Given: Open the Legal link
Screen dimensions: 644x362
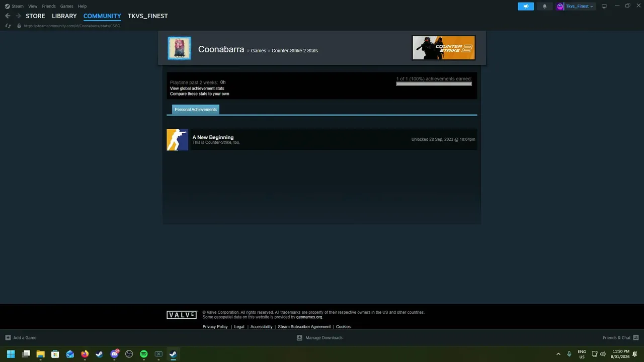Looking at the screenshot, I should [239, 327].
